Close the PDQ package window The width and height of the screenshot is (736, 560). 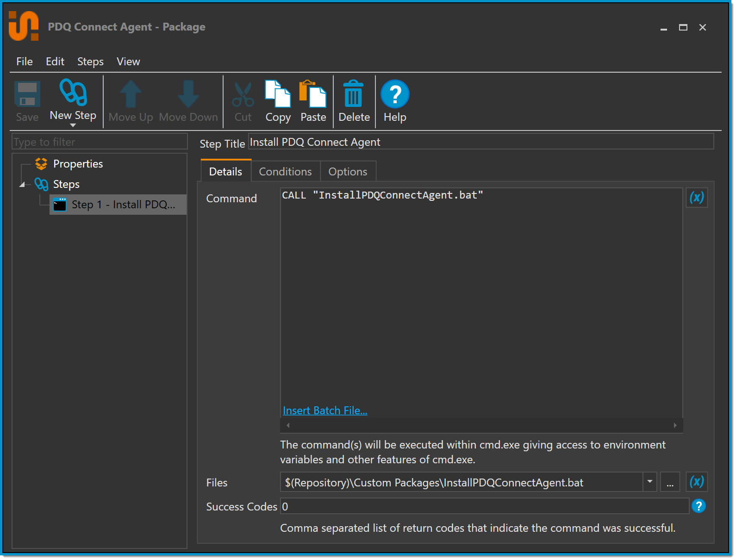pyautogui.click(x=703, y=27)
